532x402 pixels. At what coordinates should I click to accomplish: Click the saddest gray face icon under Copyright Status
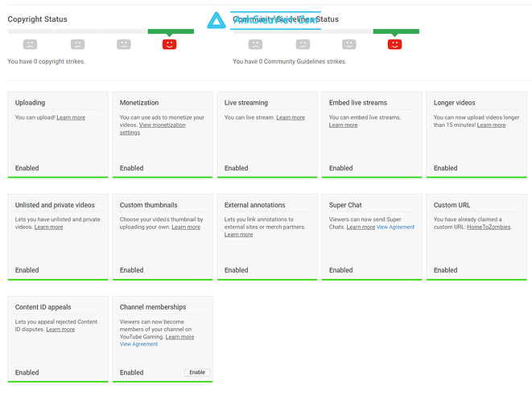coord(30,44)
